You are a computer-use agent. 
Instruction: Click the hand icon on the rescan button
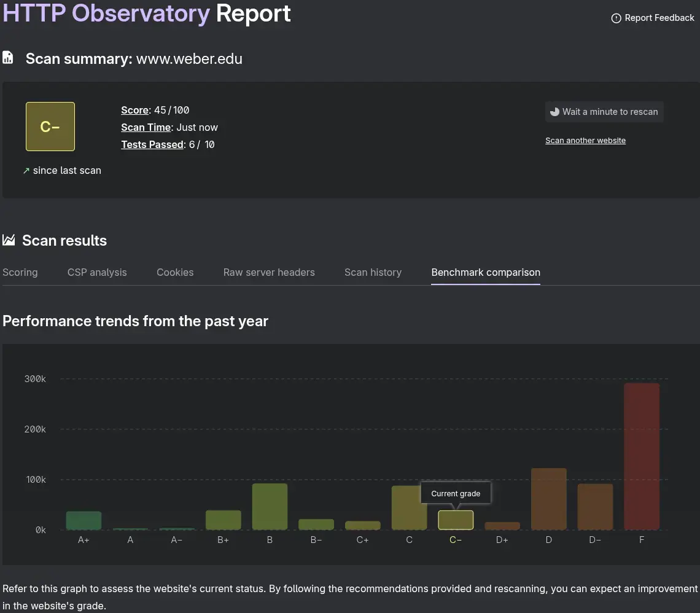554,111
